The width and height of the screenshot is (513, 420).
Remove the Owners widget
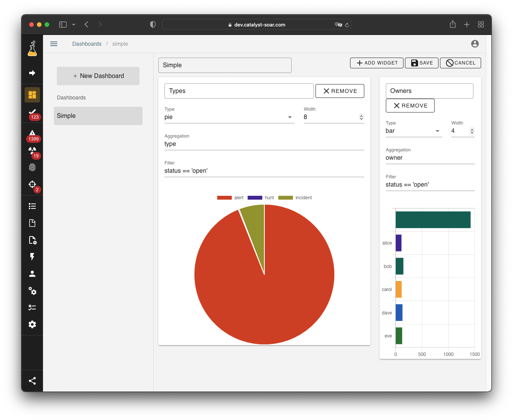click(410, 106)
